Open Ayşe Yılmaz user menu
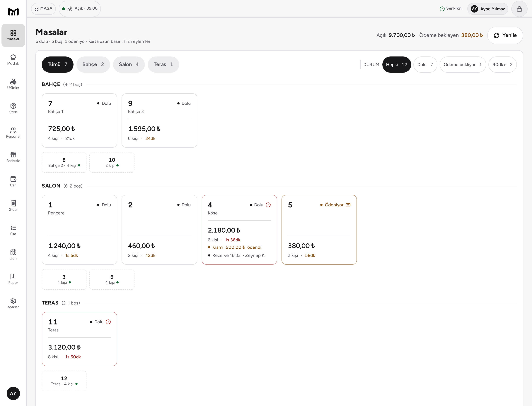Viewport: 532px width, 406px height. 487,9
